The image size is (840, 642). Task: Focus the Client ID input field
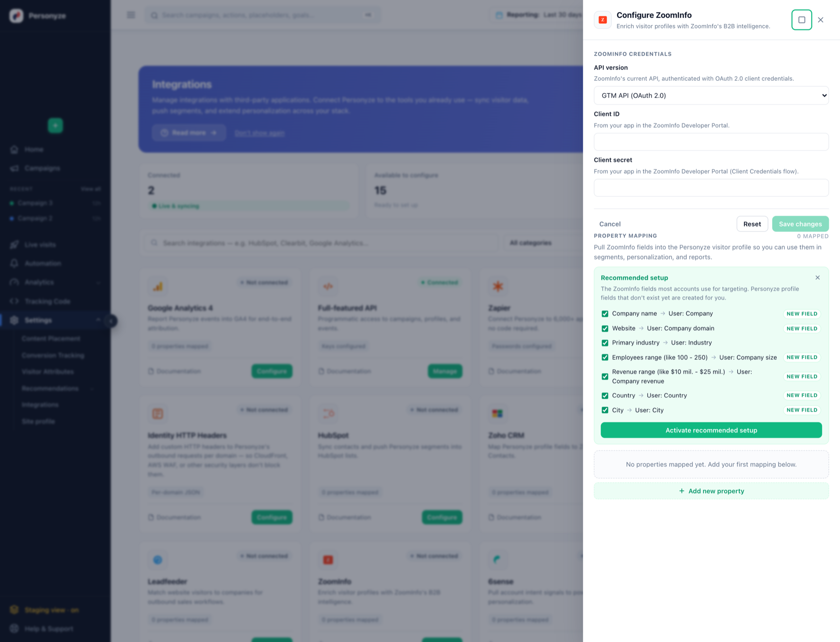click(711, 142)
